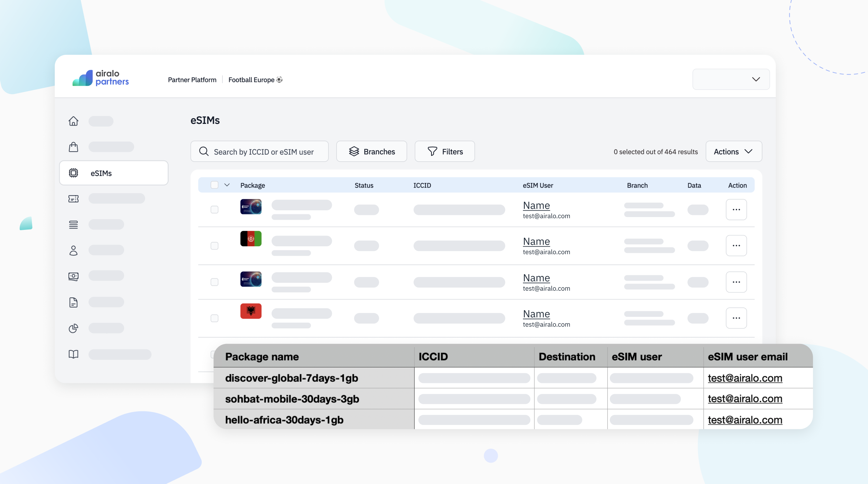Viewport: 868px width, 484px height.
Task: Click the sohbat-mobile-30days-3gb package cell
Action: tap(314, 399)
